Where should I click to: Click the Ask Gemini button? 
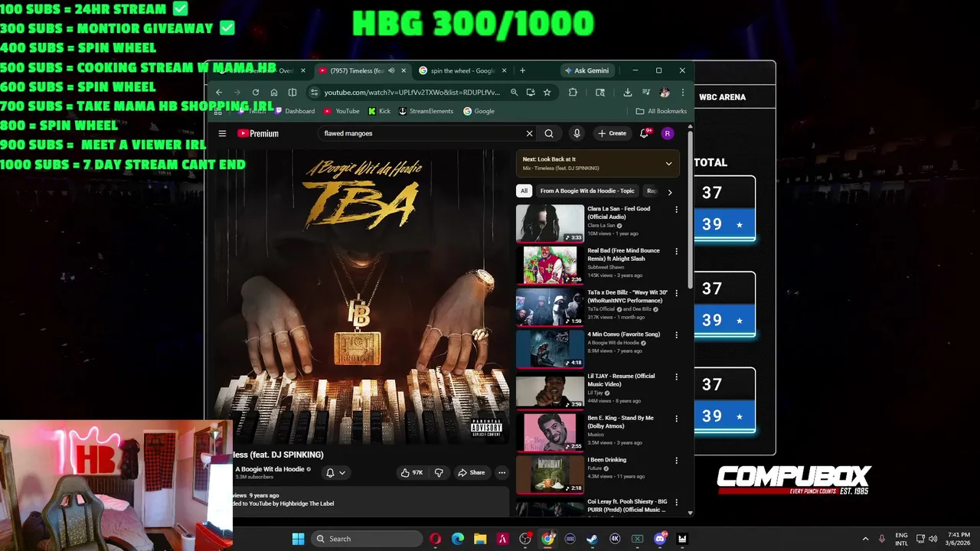click(x=586, y=70)
